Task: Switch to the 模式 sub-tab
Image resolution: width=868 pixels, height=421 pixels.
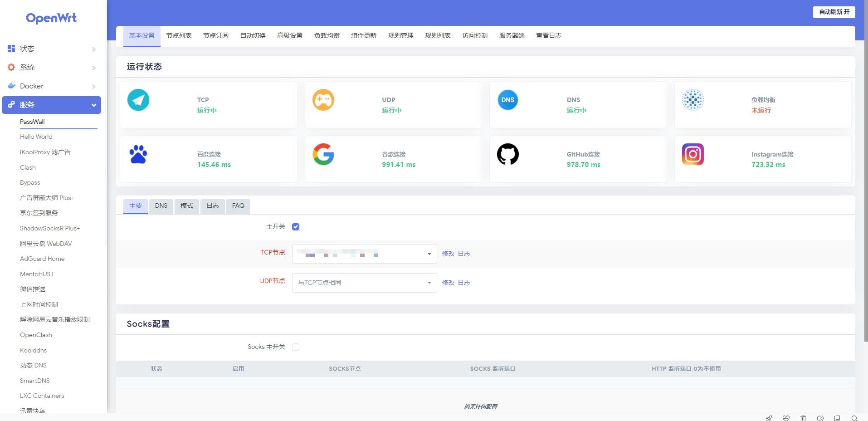Action: [x=187, y=206]
